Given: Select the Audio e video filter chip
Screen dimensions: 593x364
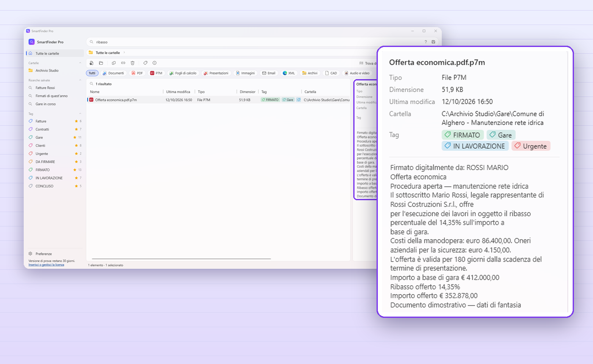Looking at the screenshot, I should click(x=358, y=73).
